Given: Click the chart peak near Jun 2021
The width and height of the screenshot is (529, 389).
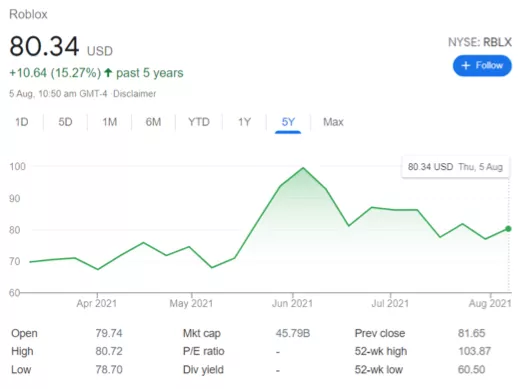Looking at the screenshot, I should pyautogui.click(x=303, y=168).
